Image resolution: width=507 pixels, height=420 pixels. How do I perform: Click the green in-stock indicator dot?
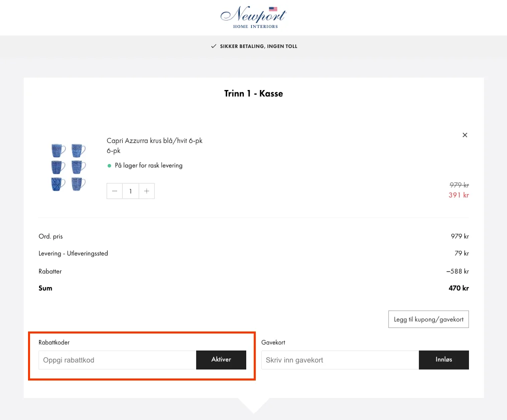(110, 165)
